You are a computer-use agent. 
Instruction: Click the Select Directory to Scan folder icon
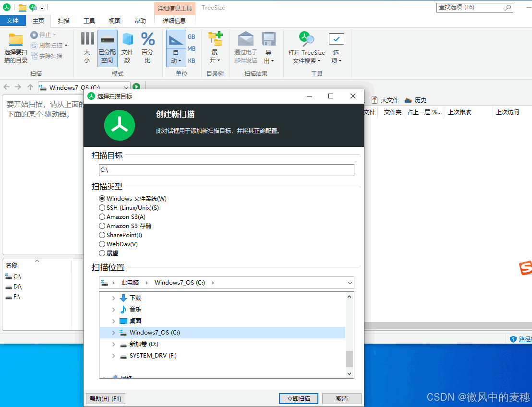point(16,40)
